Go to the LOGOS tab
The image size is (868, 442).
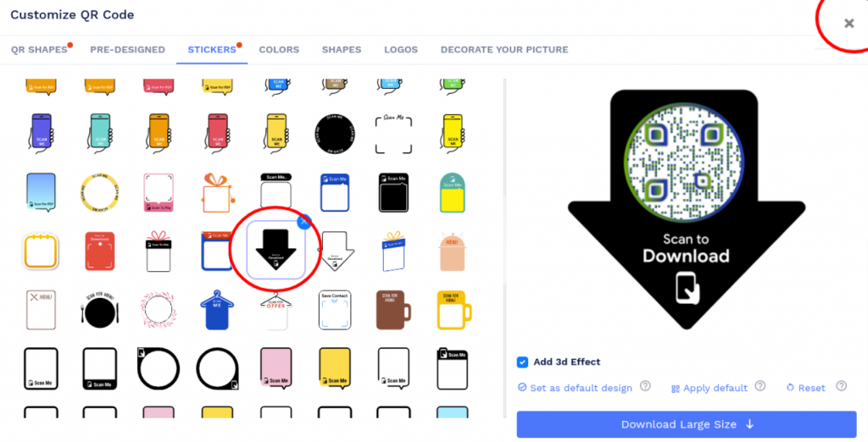coord(401,50)
